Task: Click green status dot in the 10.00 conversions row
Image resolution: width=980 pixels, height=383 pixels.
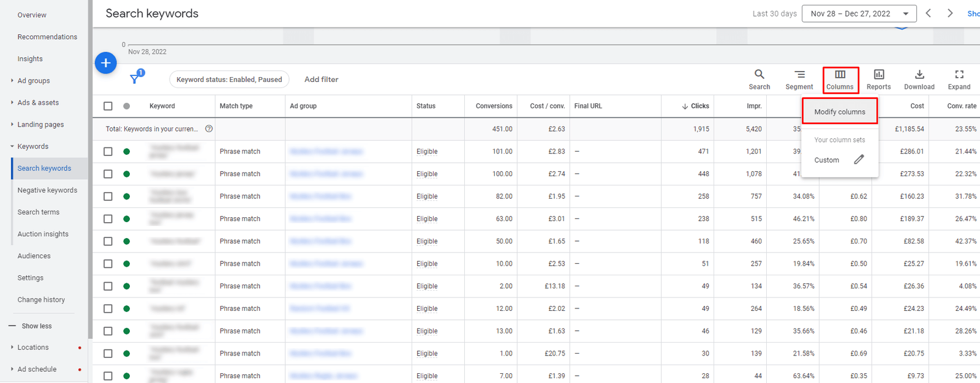Action: 127,264
